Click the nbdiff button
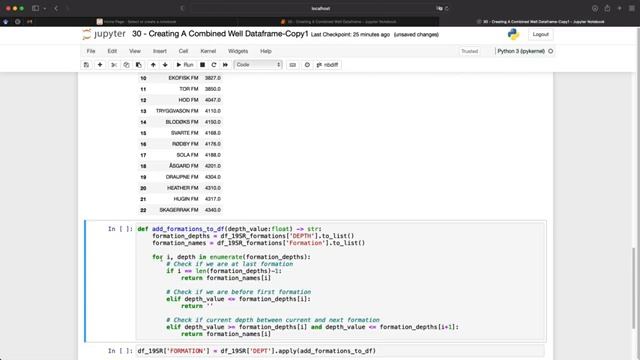 click(x=327, y=65)
